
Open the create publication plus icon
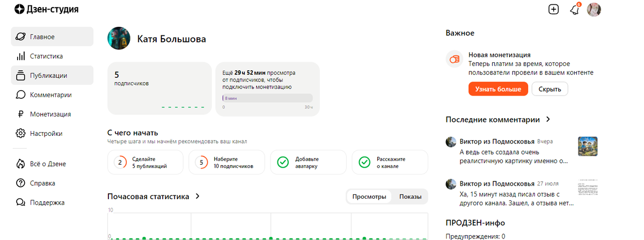click(x=554, y=9)
